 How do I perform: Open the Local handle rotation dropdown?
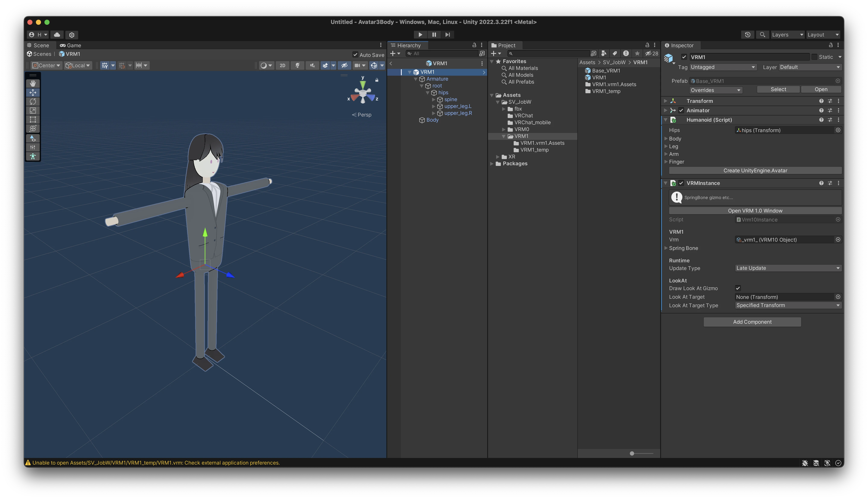[x=78, y=65]
